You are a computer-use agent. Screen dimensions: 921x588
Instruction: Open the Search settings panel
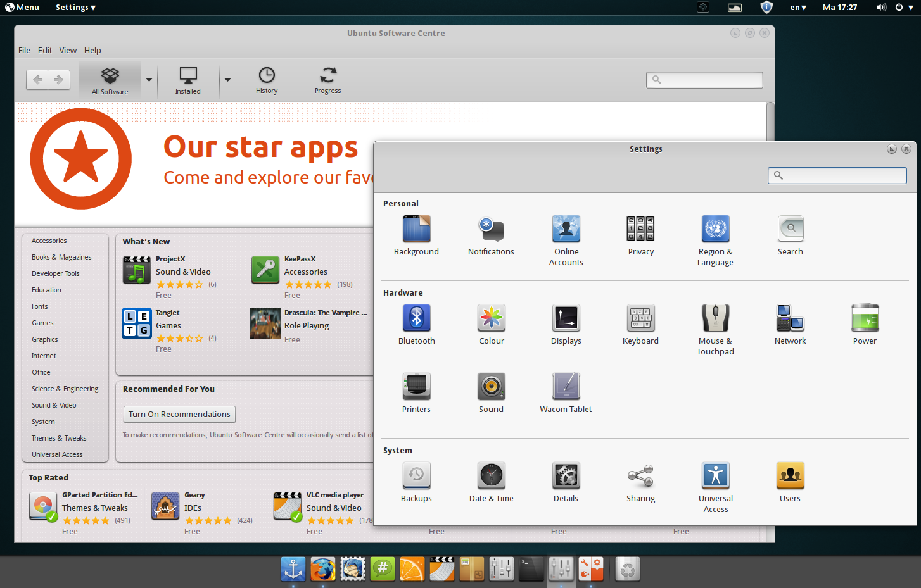coord(790,235)
